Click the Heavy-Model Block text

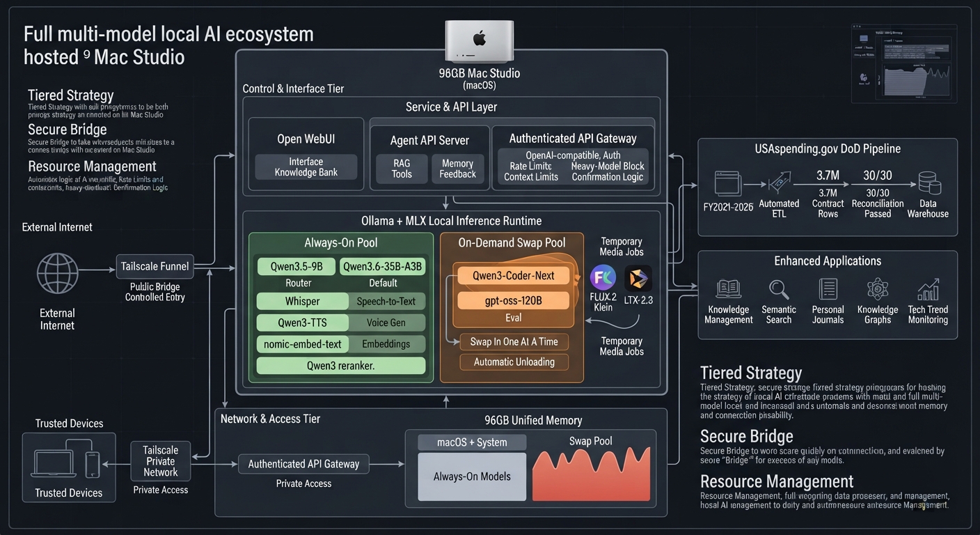tap(608, 166)
